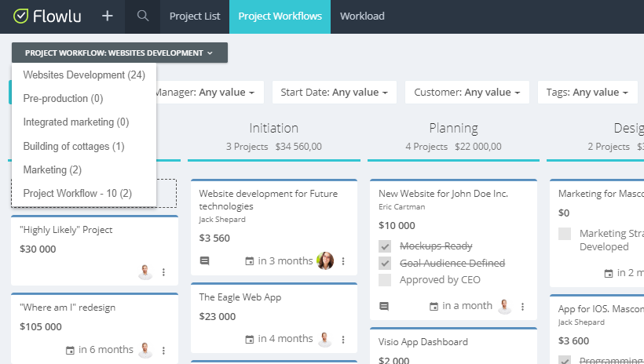This screenshot has height=364, width=644.
Task: Open Marketing for Mascot card title
Action: coord(601,193)
